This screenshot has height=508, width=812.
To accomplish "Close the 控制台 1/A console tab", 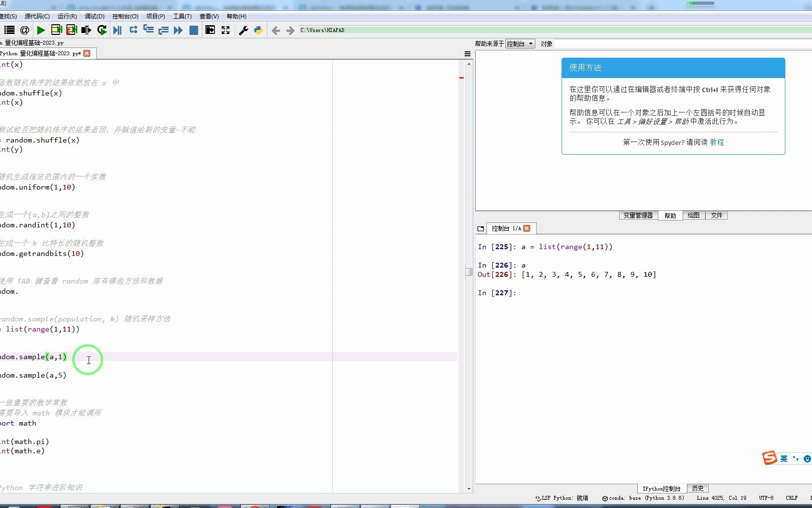I will 527,228.
